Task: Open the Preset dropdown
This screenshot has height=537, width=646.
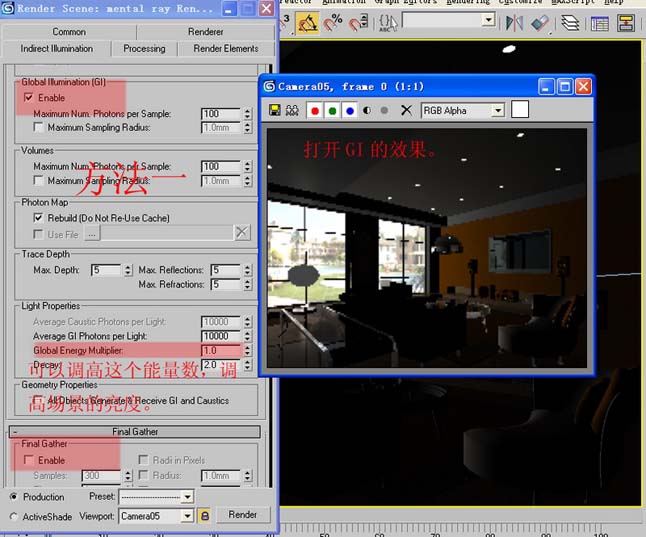Action: pyautogui.click(x=187, y=497)
